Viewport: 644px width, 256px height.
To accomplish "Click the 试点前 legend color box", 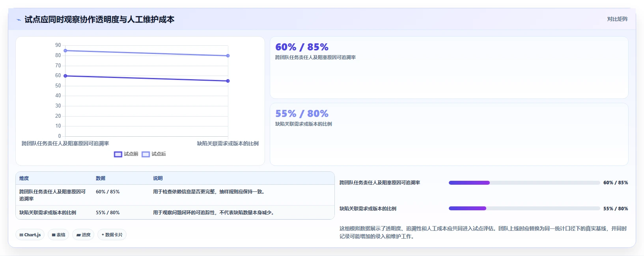I will [118, 154].
